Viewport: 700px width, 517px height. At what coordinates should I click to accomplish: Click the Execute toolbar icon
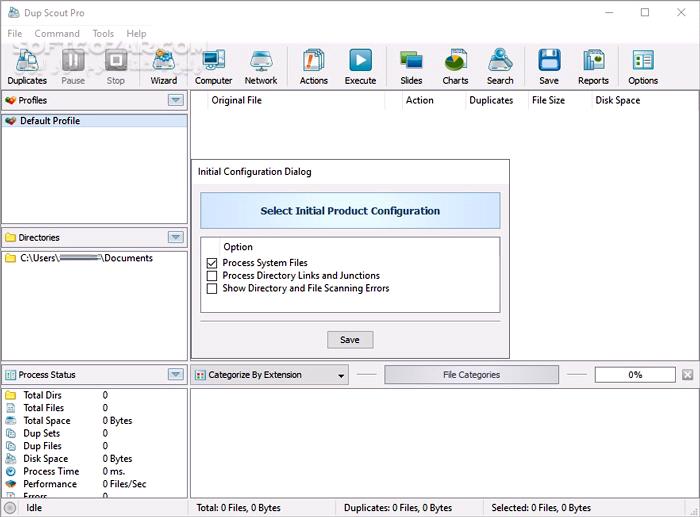(360, 60)
